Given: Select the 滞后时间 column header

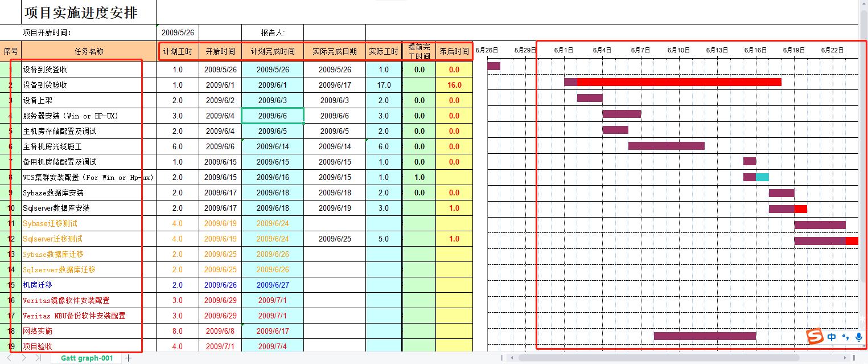Looking at the screenshot, I should 454,51.
